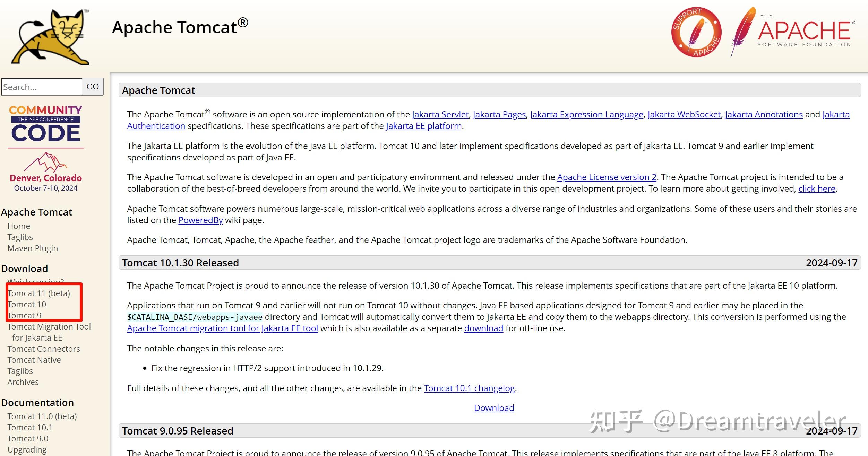Open the Archives section

[x=23, y=382]
